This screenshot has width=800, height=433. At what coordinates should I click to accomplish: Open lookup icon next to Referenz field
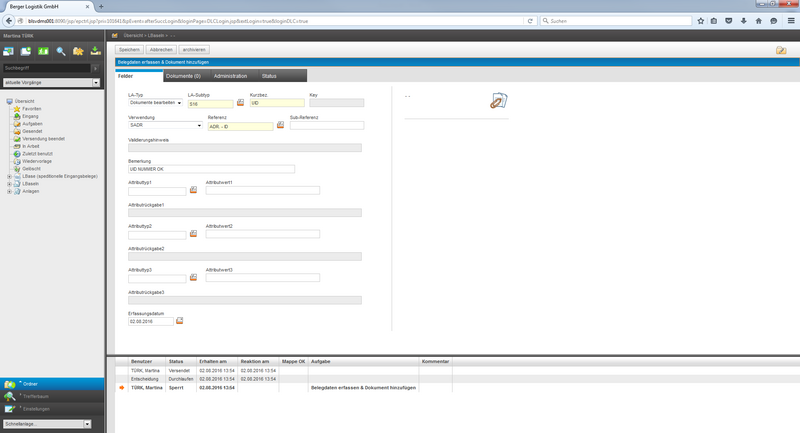pos(280,125)
